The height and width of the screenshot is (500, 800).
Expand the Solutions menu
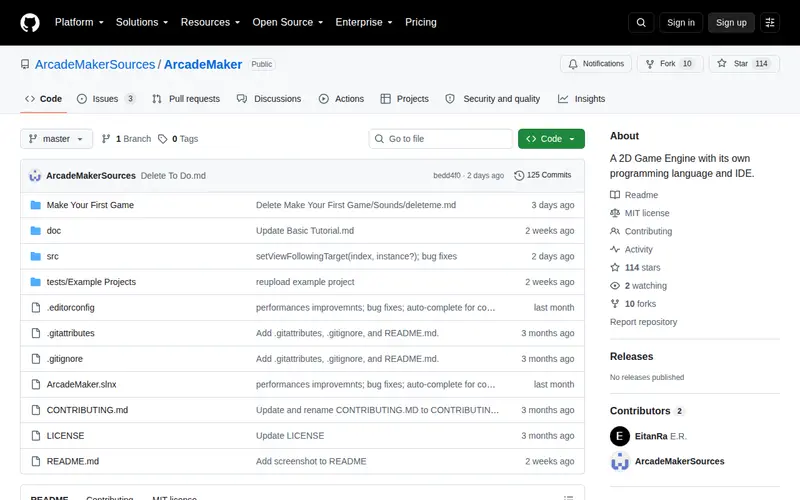point(142,22)
